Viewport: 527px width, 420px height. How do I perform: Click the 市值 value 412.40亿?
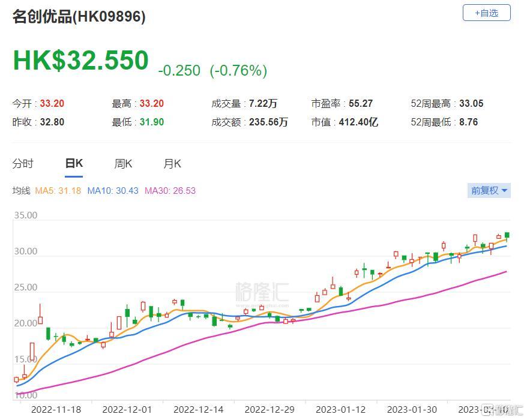click(x=358, y=122)
